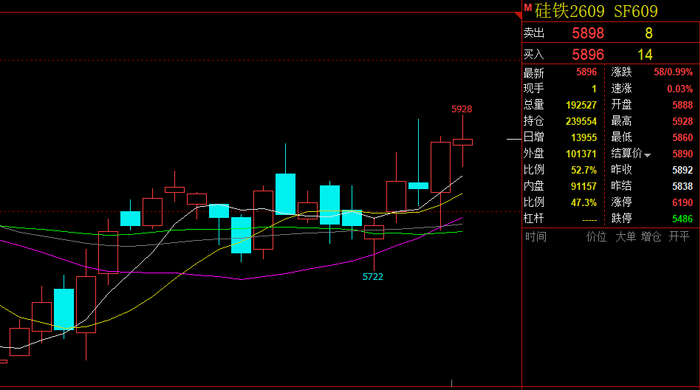The image size is (700, 390).
Task: Click the 持仓 value 239554
Action: pos(581,121)
